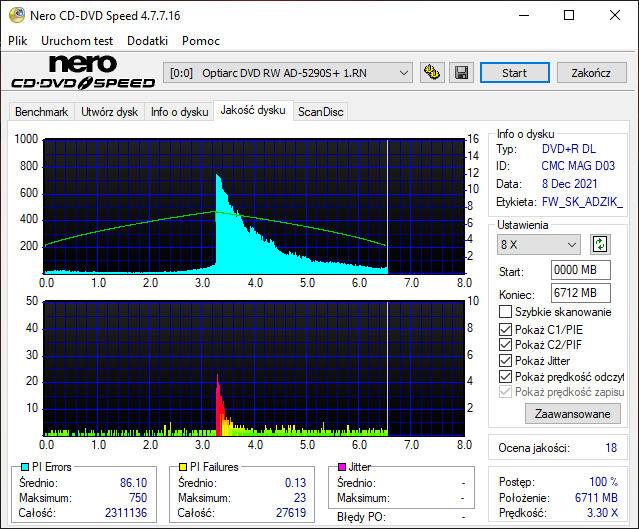Viewport: 639px width, 529px height.
Task: Click the label FW_SK_ADZIK_
Action: (x=582, y=202)
